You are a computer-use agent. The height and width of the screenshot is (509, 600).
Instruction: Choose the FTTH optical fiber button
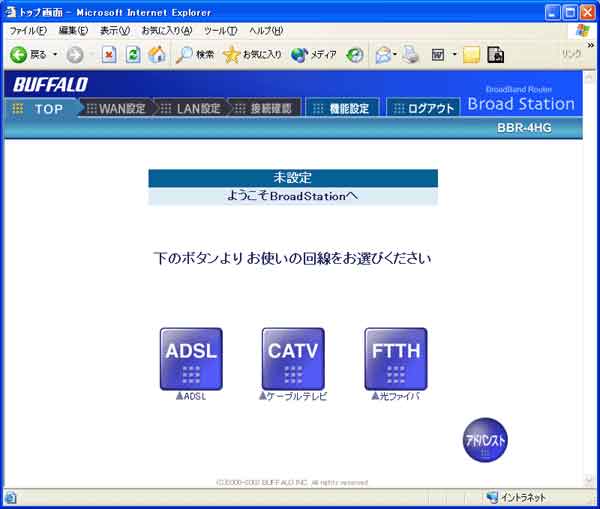(396, 359)
